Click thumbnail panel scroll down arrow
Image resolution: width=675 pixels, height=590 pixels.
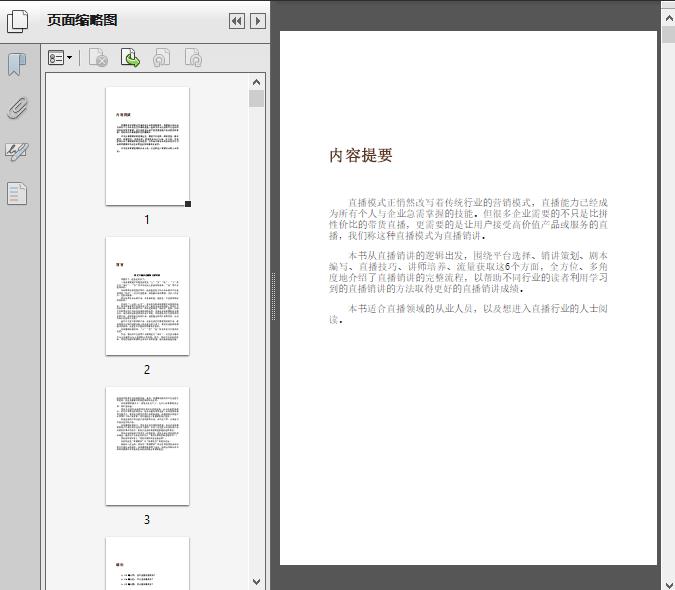(x=257, y=581)
